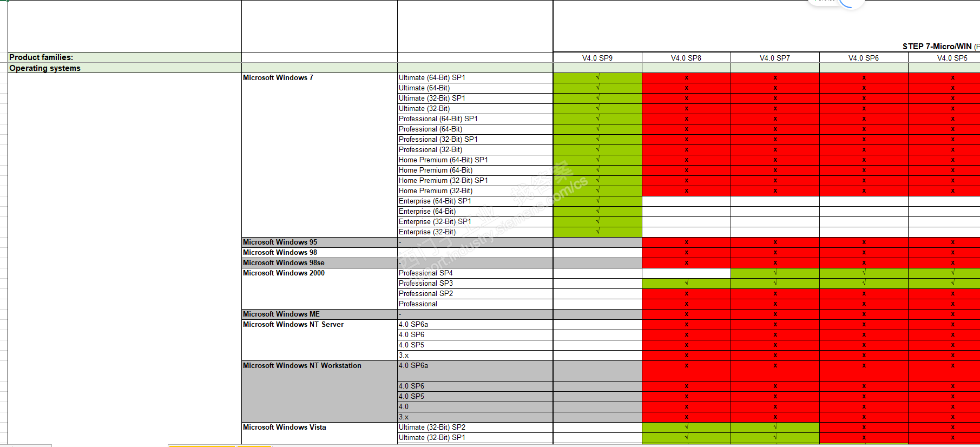
Task: Click the "STEP 7-Micro/WIN" header cell
Action: (x=766, y=27)
